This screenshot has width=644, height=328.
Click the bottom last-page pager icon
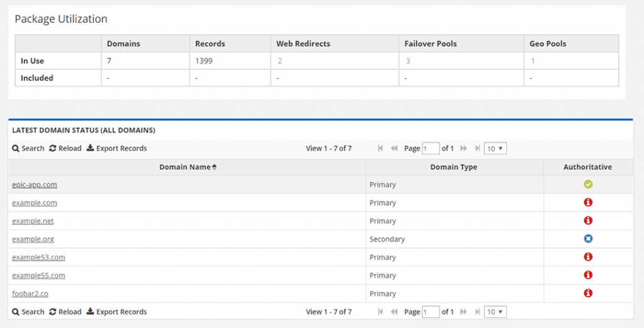(477, 312)
